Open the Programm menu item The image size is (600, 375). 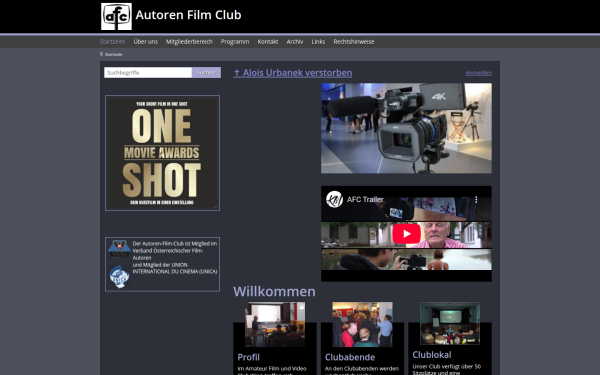235,42
